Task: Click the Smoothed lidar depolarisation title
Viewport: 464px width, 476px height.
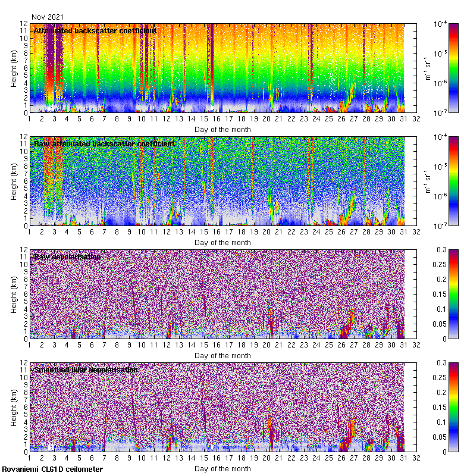Action: pyautogui.click(x=86, y=369)
